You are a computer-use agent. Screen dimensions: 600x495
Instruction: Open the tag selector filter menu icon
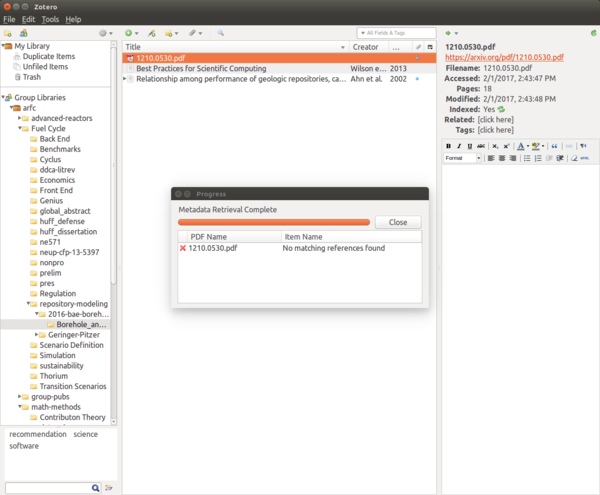click(109, 488)
